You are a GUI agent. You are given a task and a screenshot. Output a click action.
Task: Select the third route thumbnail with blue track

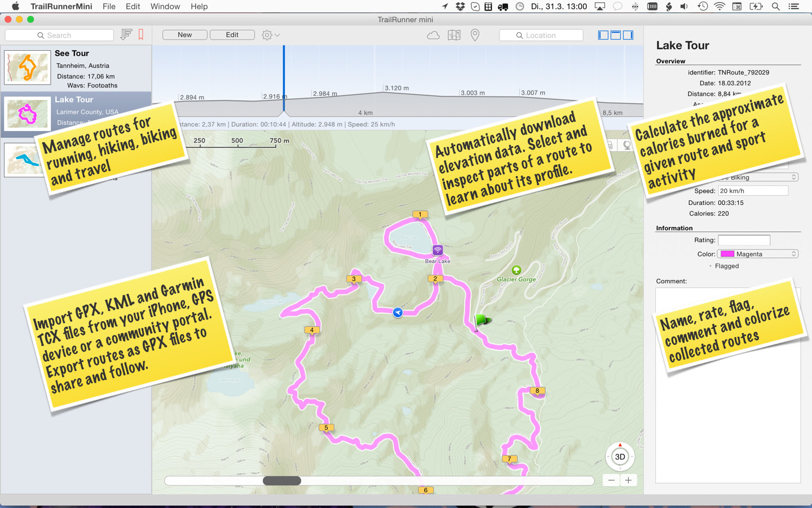pos(24,160)
